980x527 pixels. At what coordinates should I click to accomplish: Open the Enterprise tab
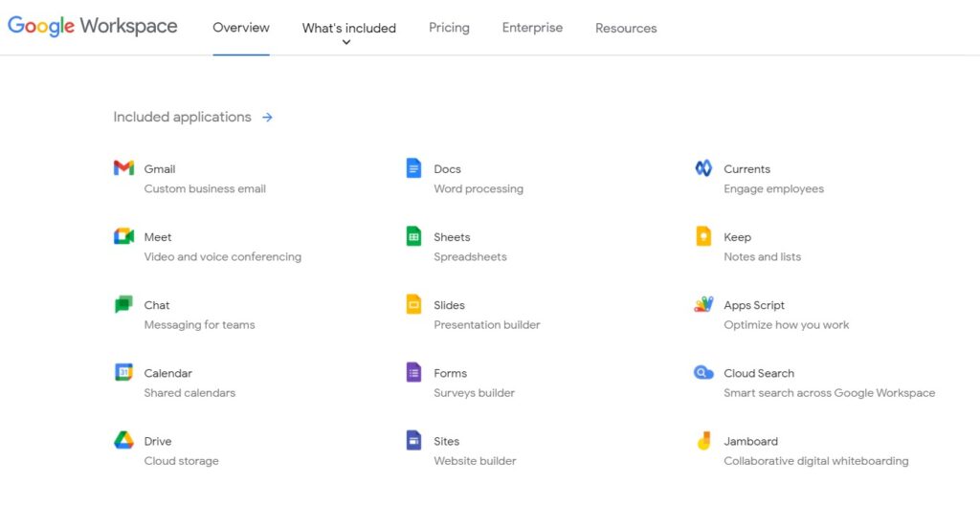coord(532,28)
